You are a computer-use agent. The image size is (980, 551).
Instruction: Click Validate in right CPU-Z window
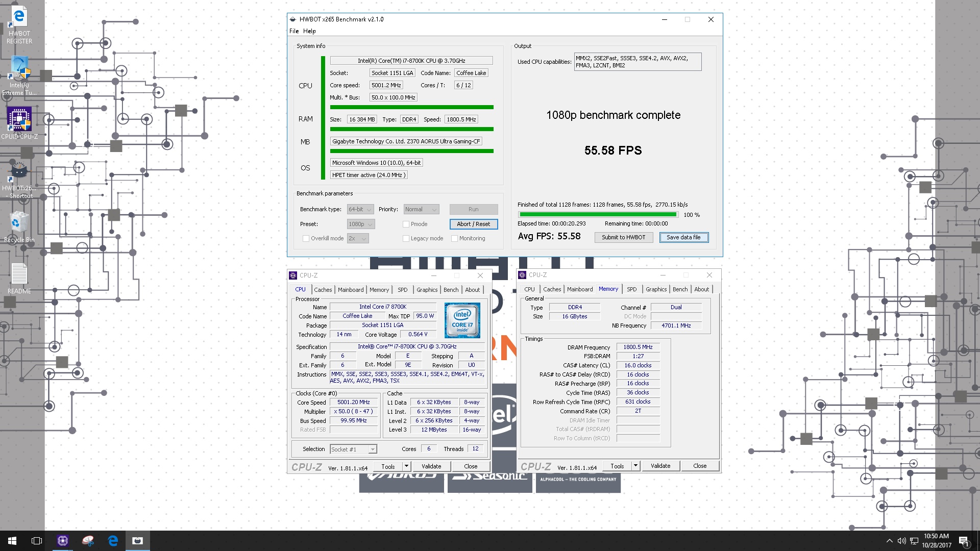(x=660, y=466)
